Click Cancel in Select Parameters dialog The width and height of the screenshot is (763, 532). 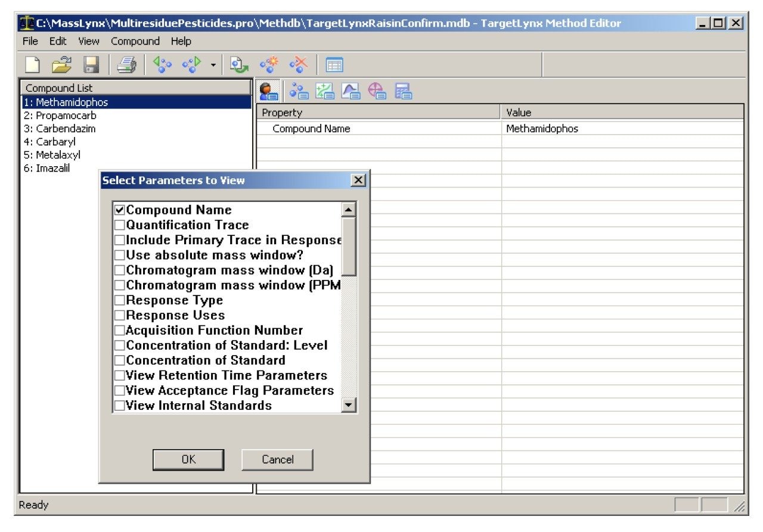(x=277, y=459)
